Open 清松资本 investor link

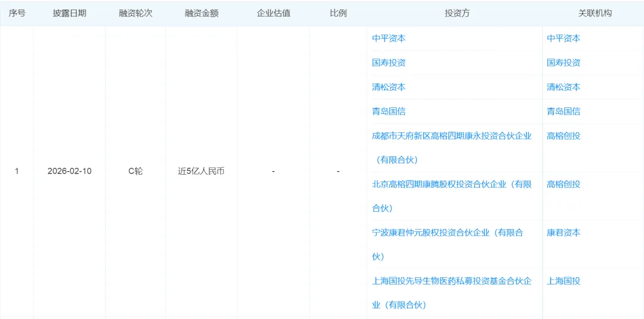click(x=389, y=87)
